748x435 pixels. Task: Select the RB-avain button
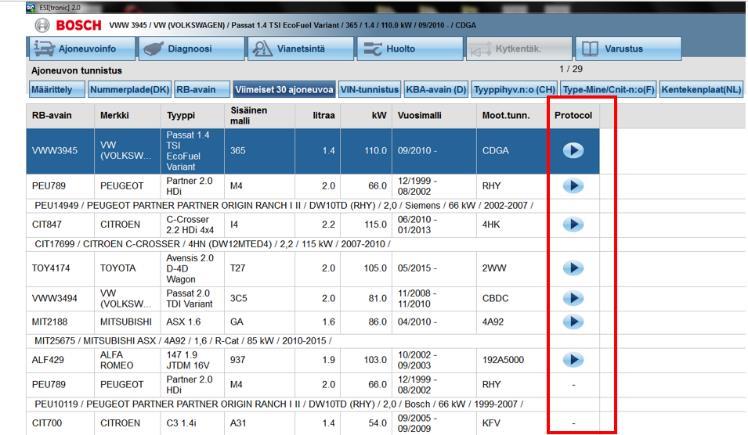coord(202,89)
